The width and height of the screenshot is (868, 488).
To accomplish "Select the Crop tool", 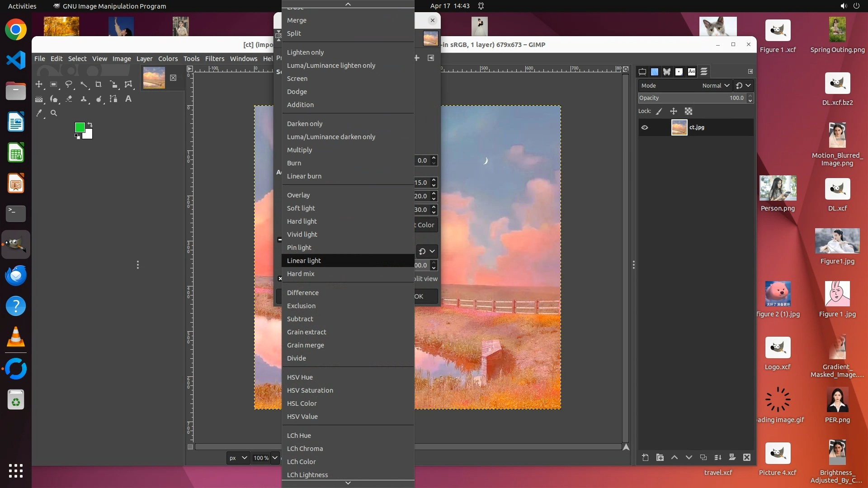I will pos(99,84).
